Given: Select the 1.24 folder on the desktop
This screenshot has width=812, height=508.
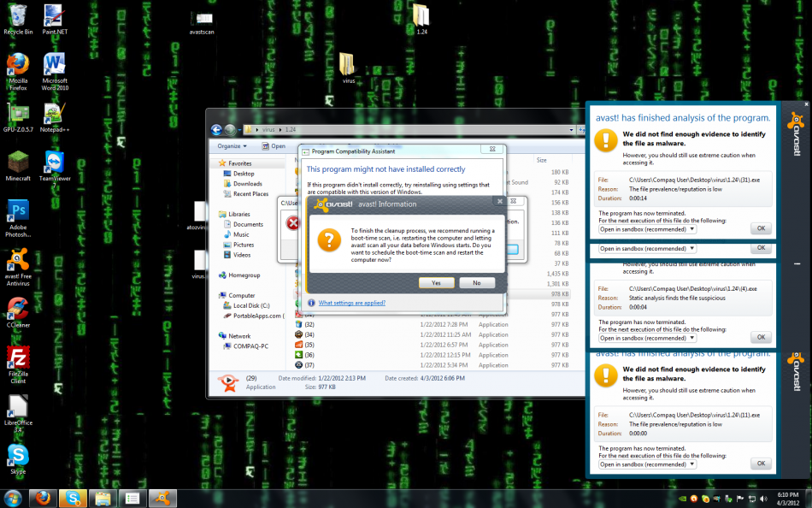Looking at the screenshot, I should tap(421, 20).
